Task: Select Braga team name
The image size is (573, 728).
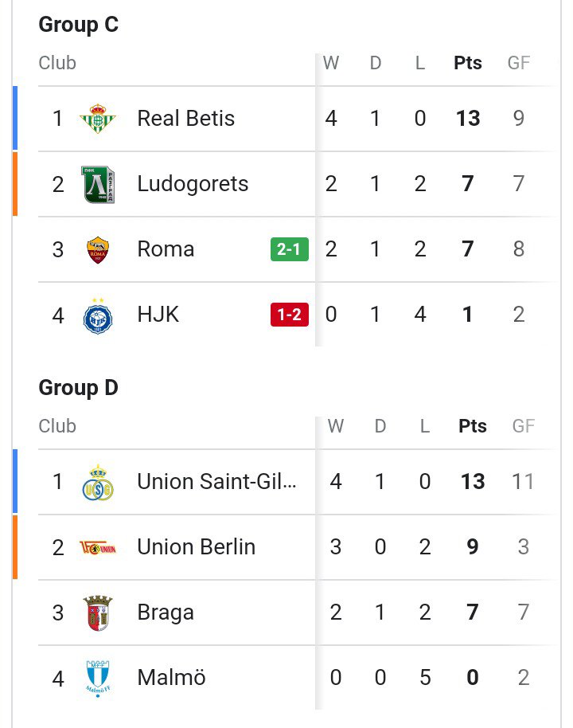Action: click(x=166, y=613)
